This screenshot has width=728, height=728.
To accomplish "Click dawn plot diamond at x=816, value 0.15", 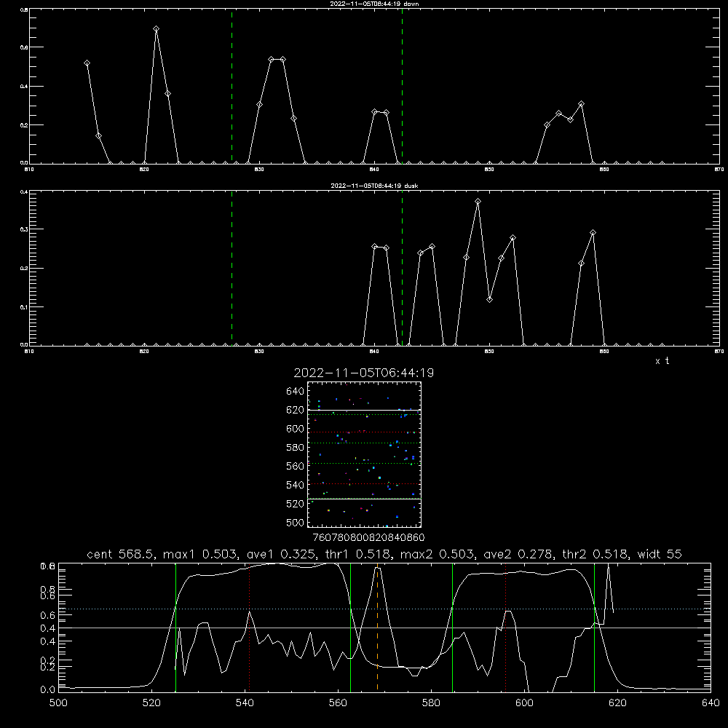I will (x=98, y=135).
